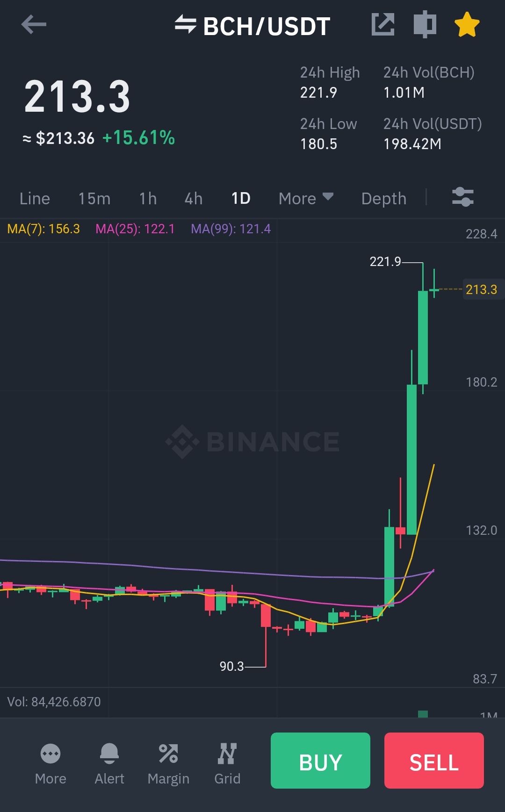
Task: Select the 15m timeframe
Action: (x=94, y=198)
